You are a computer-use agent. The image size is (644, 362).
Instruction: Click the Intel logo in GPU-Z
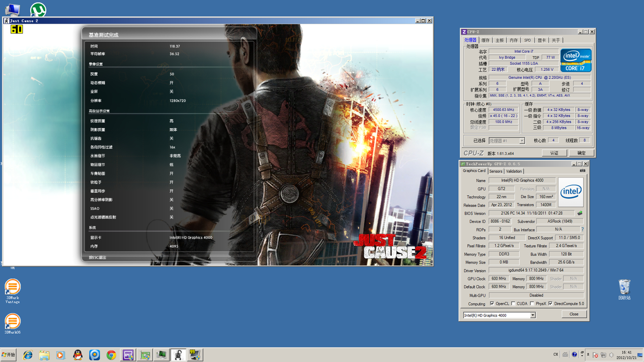pyautogui.click(x=571, y=192)
